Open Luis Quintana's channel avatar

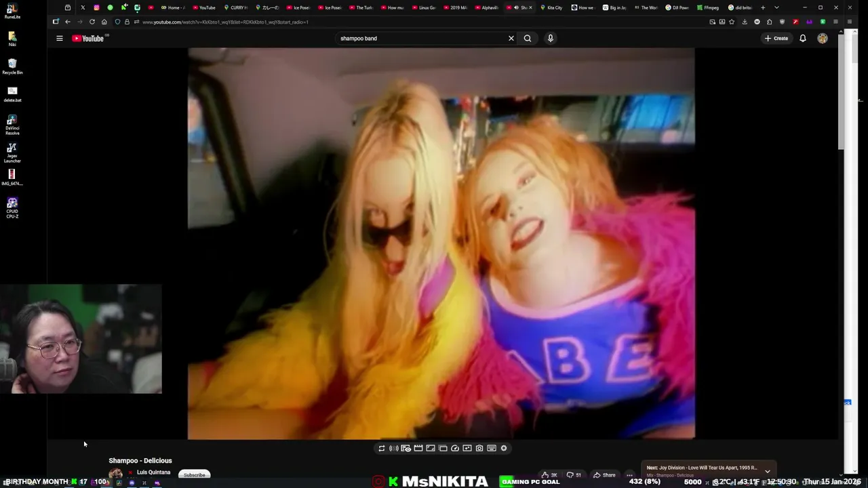tap(116, 474)
